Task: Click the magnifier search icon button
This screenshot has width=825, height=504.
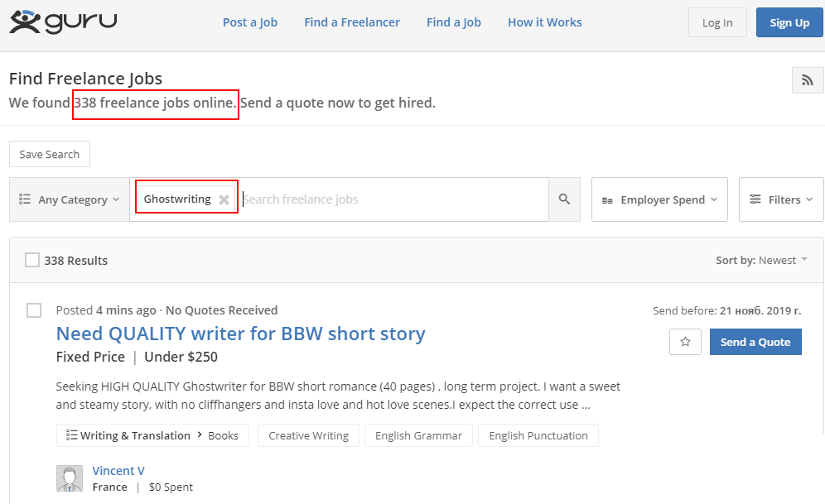Action: coord(564,199)
